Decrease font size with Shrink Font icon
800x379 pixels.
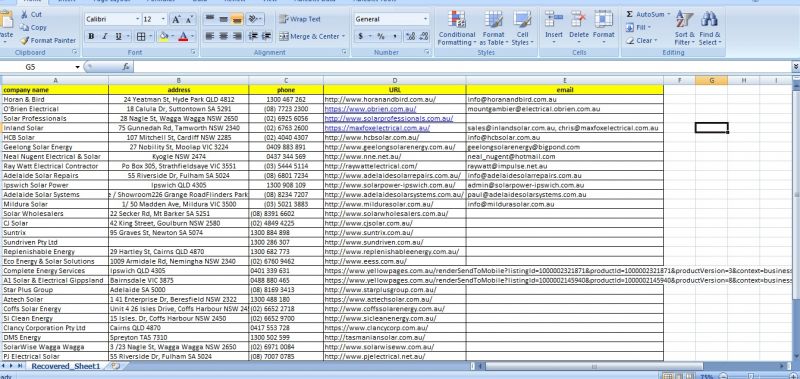[189, 19]
